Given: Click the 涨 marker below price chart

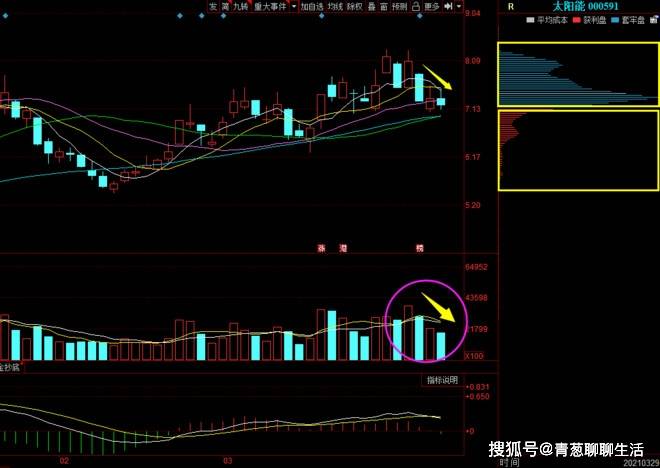Looking at the screenshot, I should pos(322,248).
